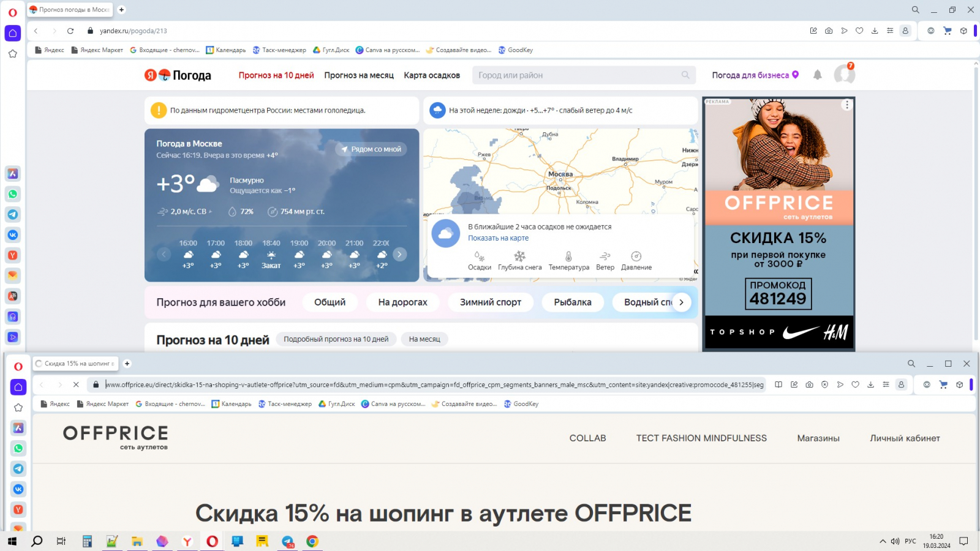Show next hours in hourly forecast
Viewport: 980px width, 551px height.
click(399, 254)
